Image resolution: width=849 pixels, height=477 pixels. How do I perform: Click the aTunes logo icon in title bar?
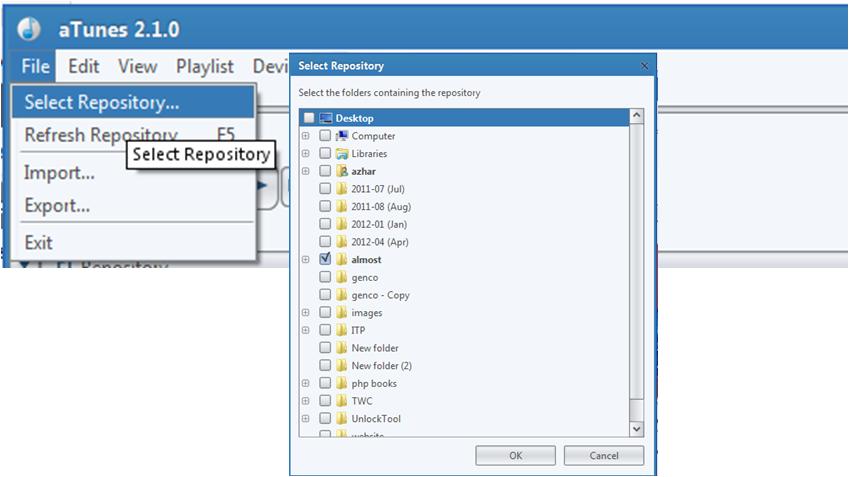click(28, 29)
